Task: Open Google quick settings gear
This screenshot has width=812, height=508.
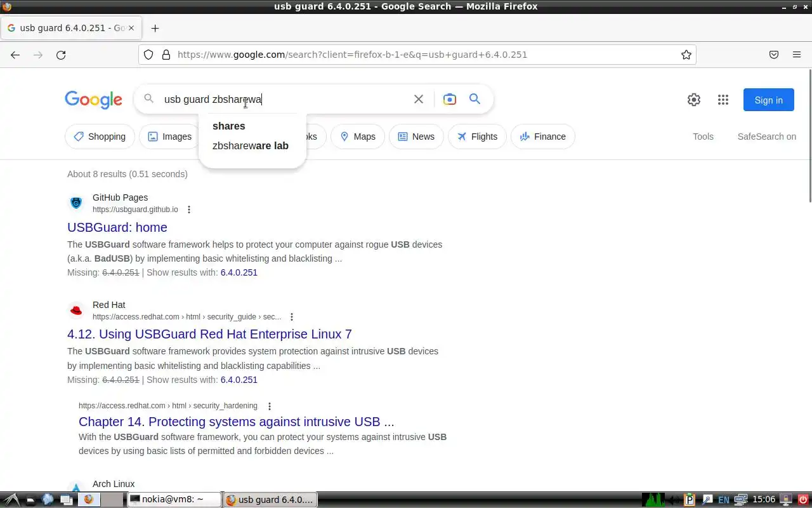Action: tap(694, 100)
